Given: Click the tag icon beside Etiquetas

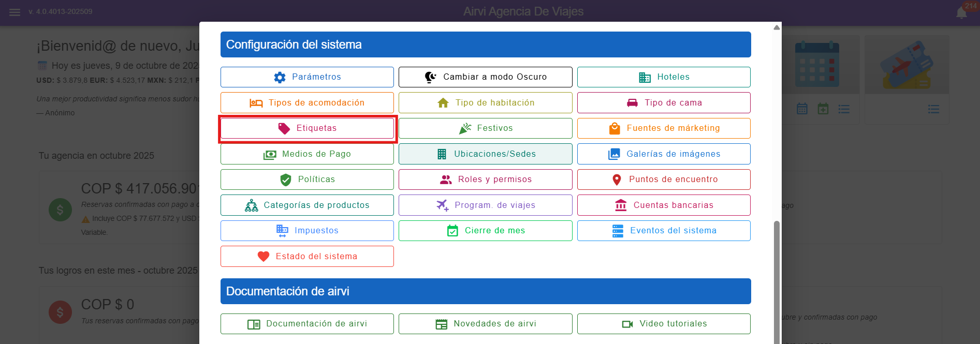Looking at the screenshot, I should (x=284, y=128).
